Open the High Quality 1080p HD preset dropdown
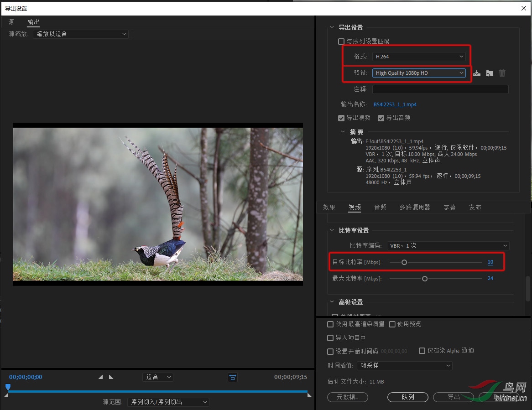Screen dimensions: 532x410 pyautogui.click(x=419, y=73)
